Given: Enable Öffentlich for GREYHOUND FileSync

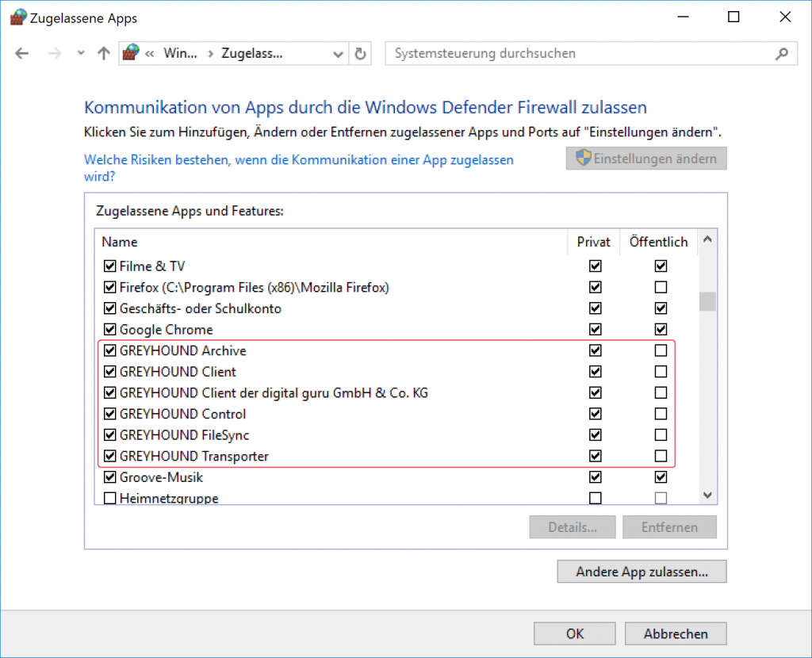Looking at the screenshot, I should tap(661, 435).
